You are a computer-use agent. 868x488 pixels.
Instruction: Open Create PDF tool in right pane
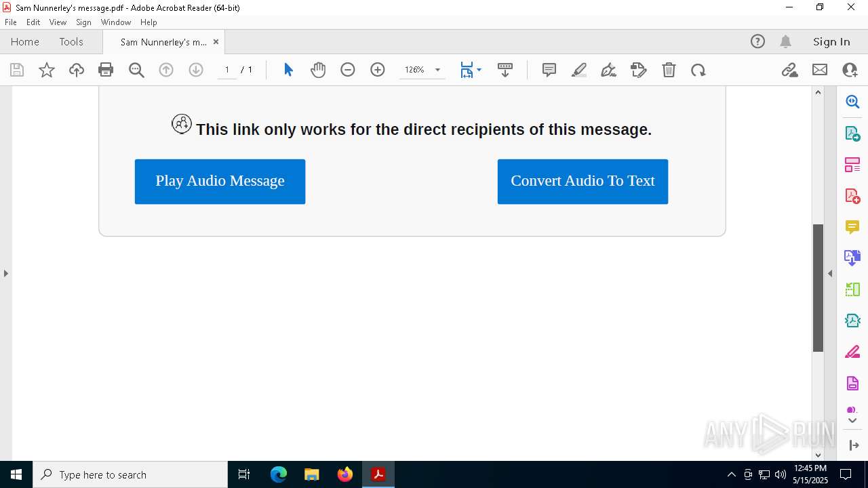852,196
